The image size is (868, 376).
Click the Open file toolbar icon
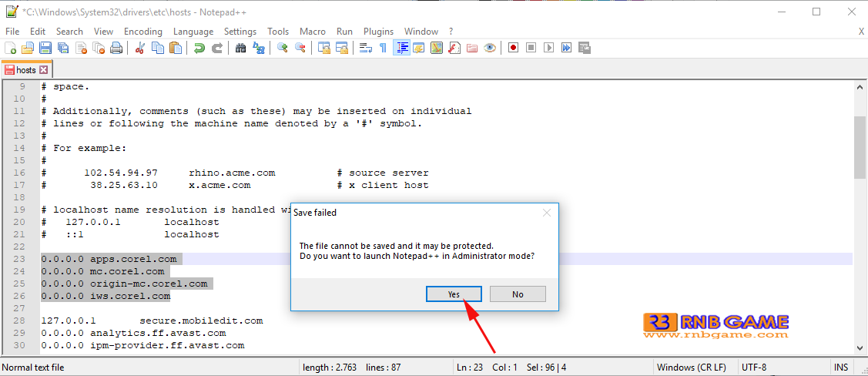tap(28, 49)
